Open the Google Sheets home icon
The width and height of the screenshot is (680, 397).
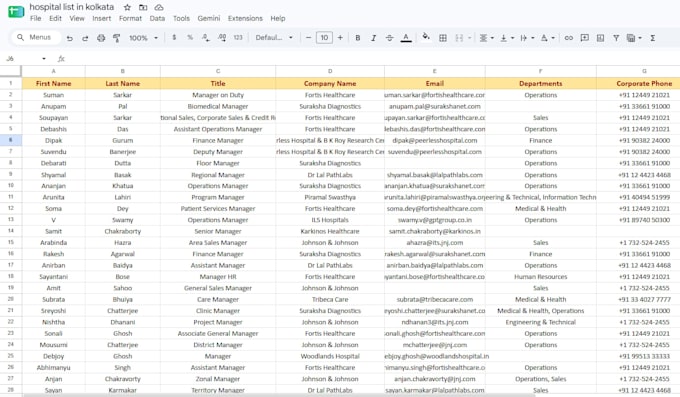click(x=16, y=11)
